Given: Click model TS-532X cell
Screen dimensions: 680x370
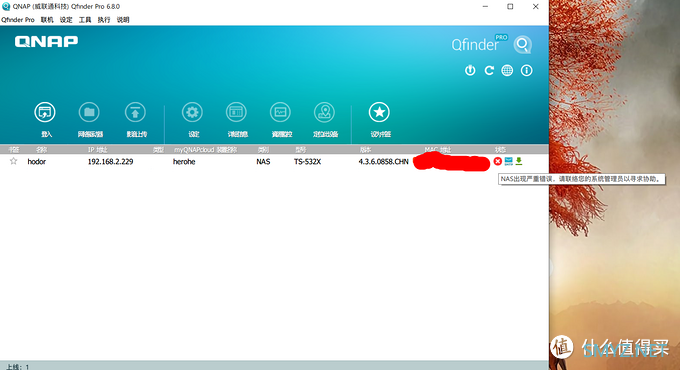Looking at the screenshot, I should pos(307,162).
